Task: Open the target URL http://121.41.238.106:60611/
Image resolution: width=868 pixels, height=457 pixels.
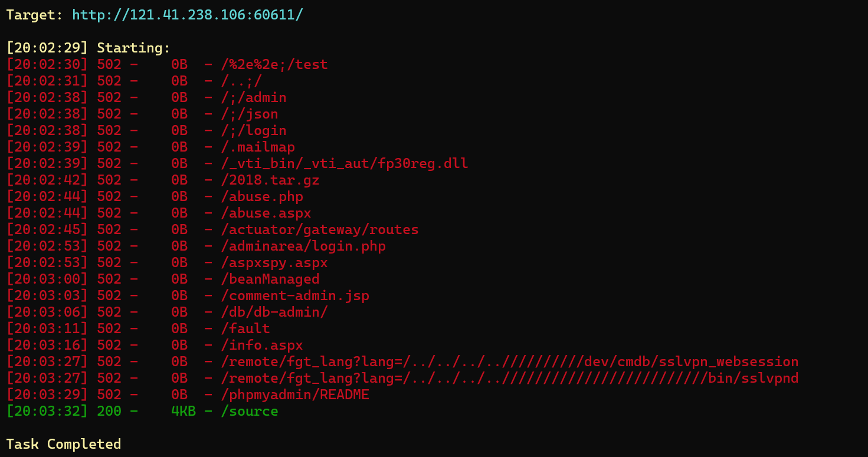Action: [x=188, y=15]
